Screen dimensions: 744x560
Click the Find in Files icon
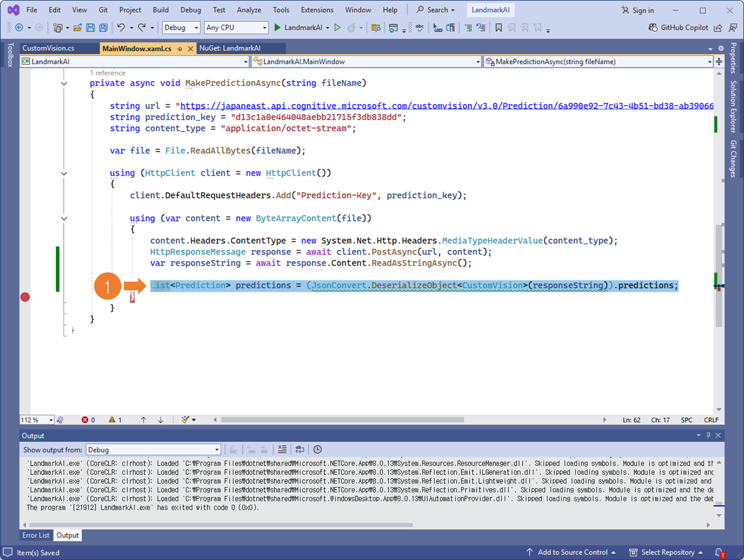point(376,28)
